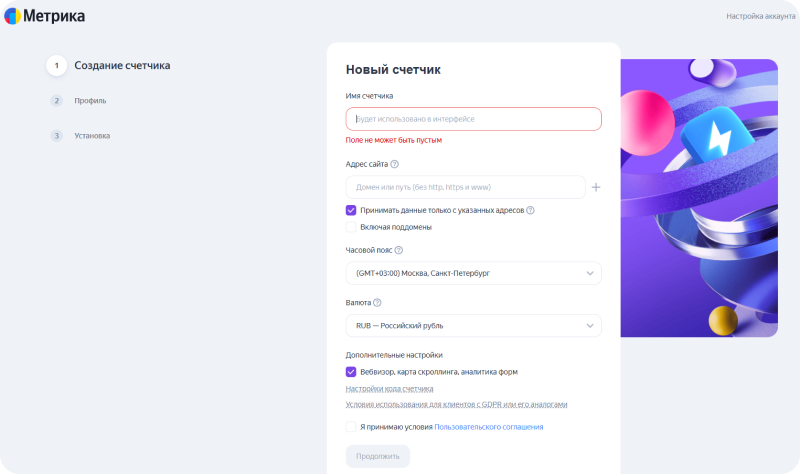
Task: Open the help icon next to Часовой пояс
Action: pos(398,250)
